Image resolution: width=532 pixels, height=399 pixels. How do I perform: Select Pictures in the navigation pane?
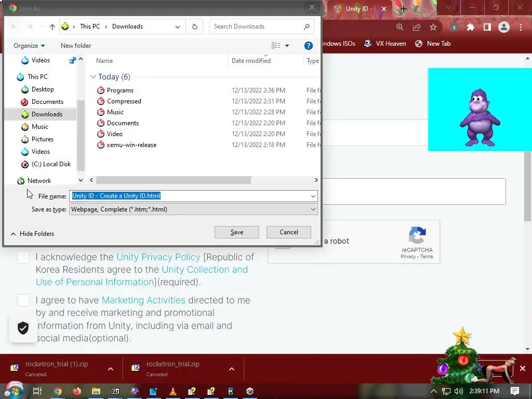click(x=43, y=139)
